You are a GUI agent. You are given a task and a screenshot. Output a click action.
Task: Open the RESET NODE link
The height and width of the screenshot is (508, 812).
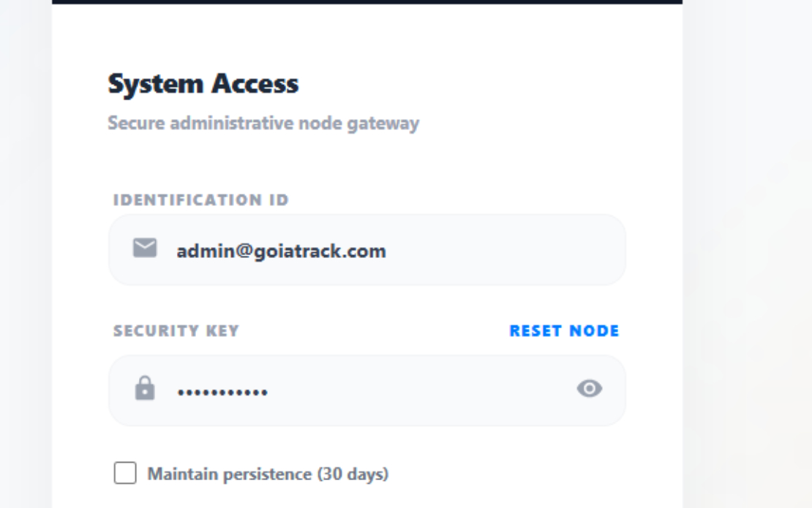click(565, 331)
